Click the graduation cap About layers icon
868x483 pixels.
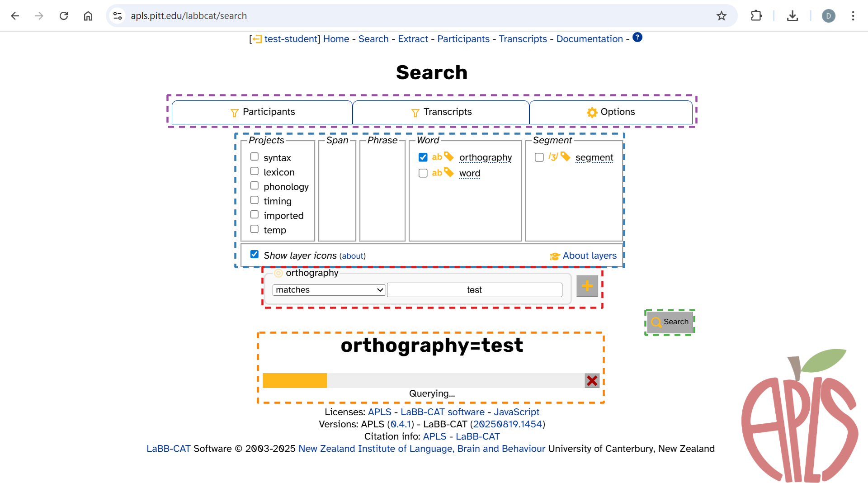554,256
